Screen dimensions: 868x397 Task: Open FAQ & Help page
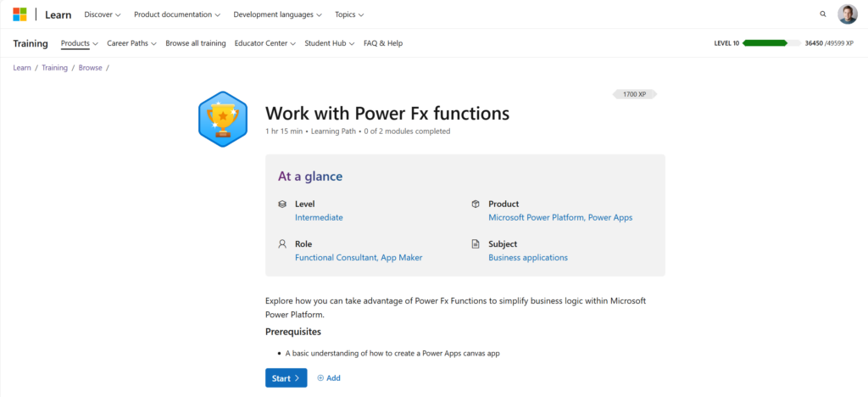point(383,43)
